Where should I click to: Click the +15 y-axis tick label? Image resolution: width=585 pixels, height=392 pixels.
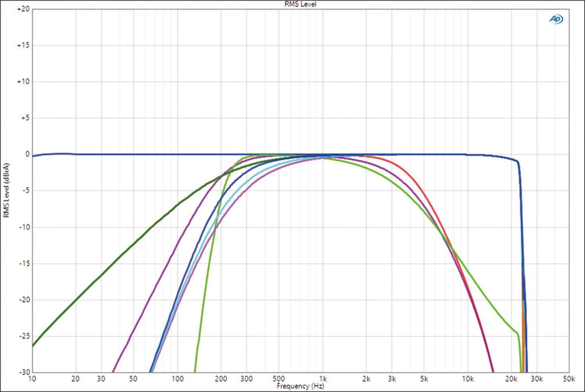[23, 45]
